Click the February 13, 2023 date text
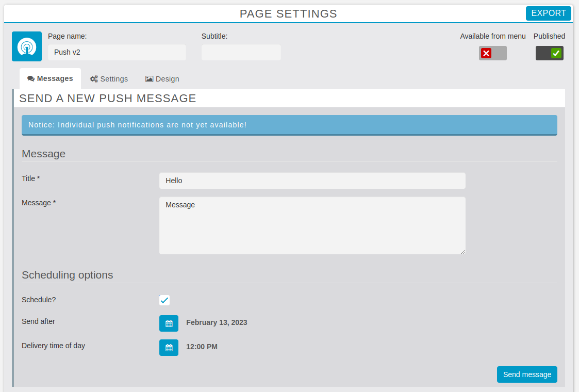Viewport: 579px width, 392px height. pos(217,322)
